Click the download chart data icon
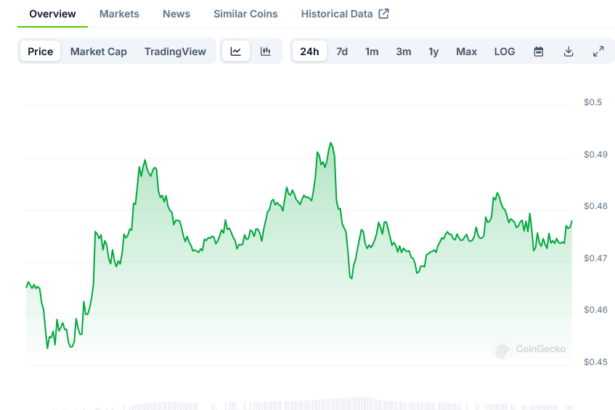 568,51
